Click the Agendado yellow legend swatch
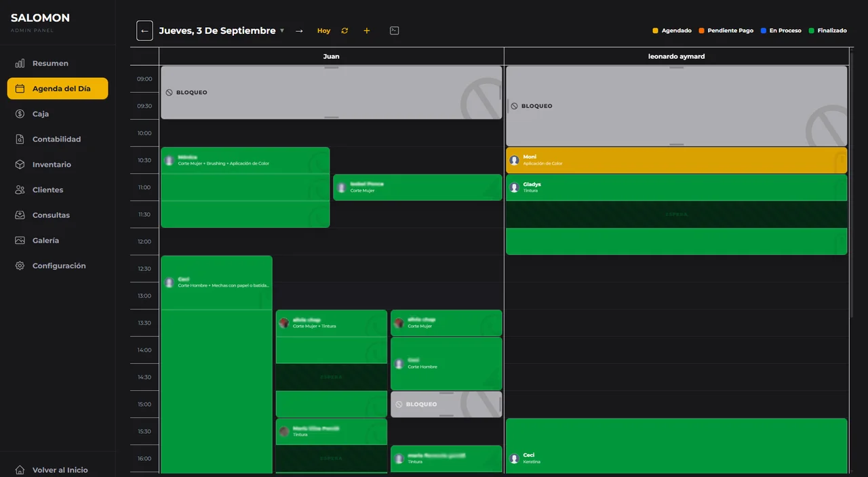Screen dimensions: 868x477 (x=655, y=30)
